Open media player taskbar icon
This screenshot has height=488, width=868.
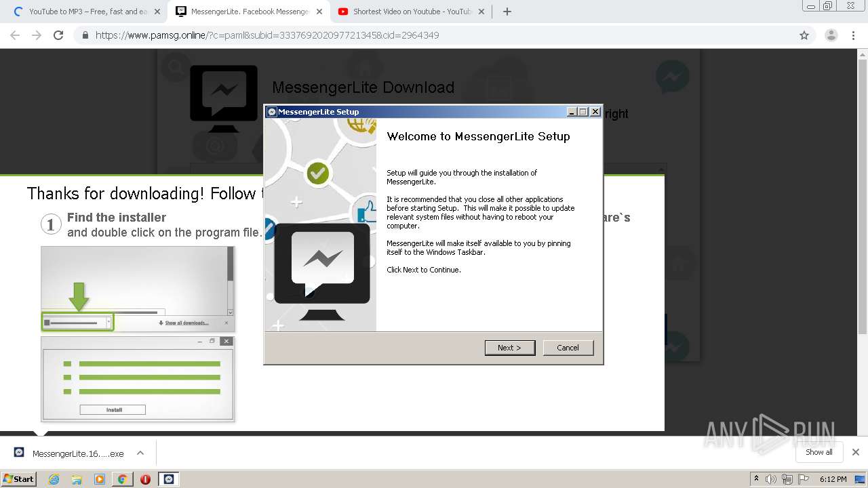[x=100, y=479]
